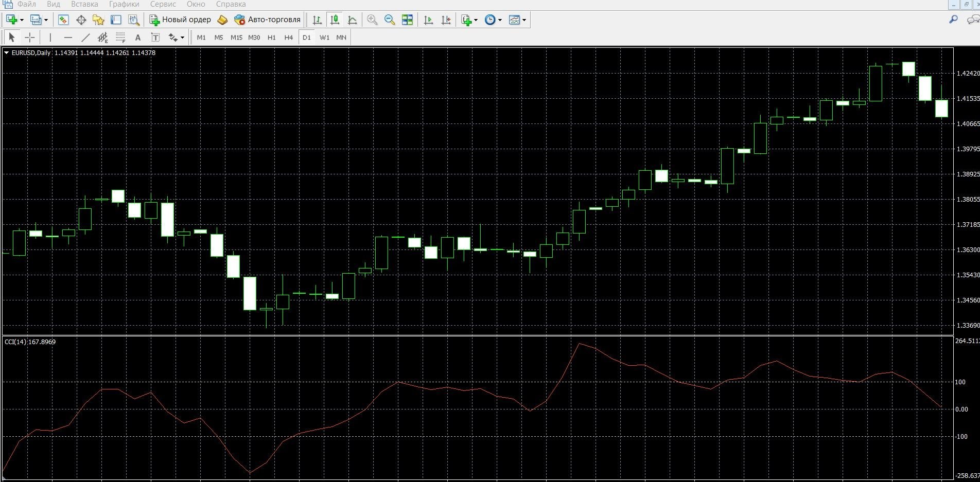Viewport: 980px width, 482px height.
Task: Click the Новый ордер button
Action: pyautogui.click(x=180, y=20)
